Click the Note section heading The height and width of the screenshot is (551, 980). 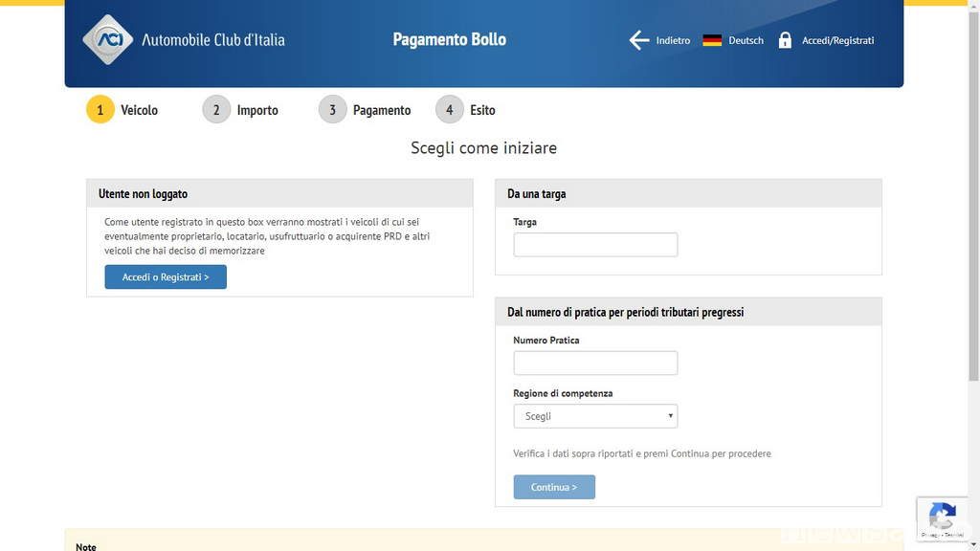click(85, 546)
